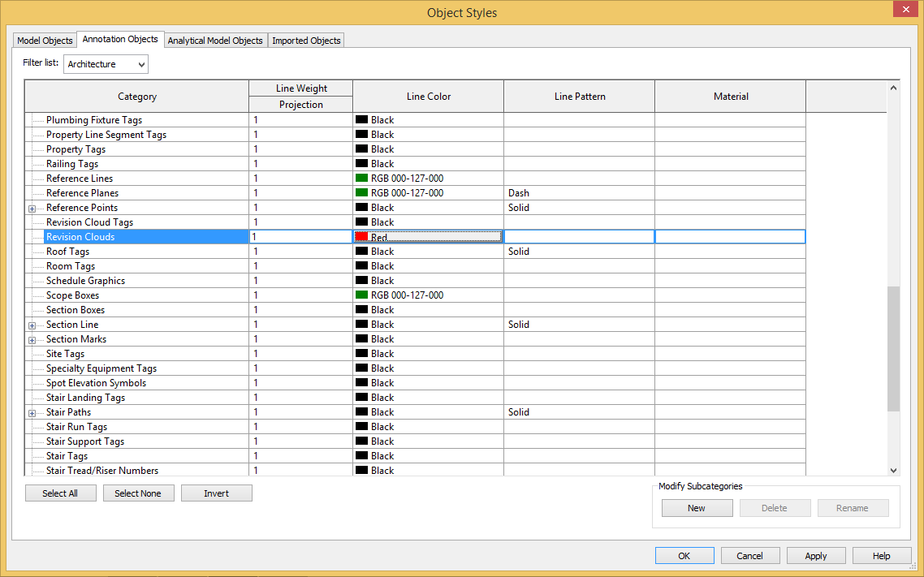Confirm with the OK button
Image resolution: width=924 pixels, height=577 pixels.
684,556
